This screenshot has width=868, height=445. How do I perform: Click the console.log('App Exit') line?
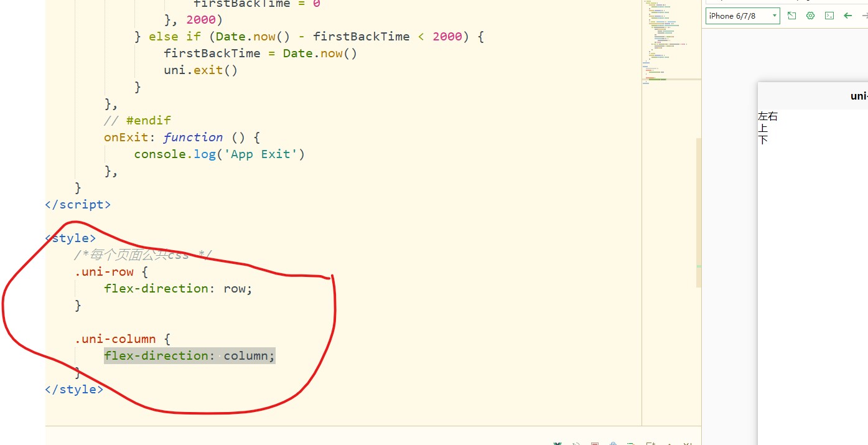(x=219, y=154)
